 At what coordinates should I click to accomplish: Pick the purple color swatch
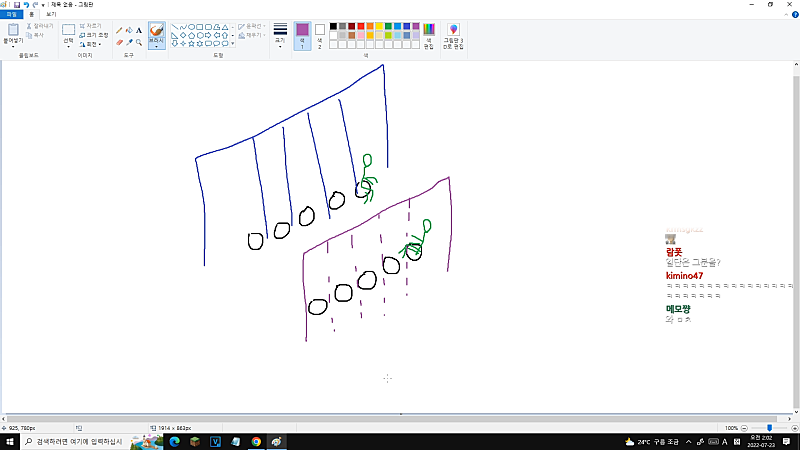point(416,27)
